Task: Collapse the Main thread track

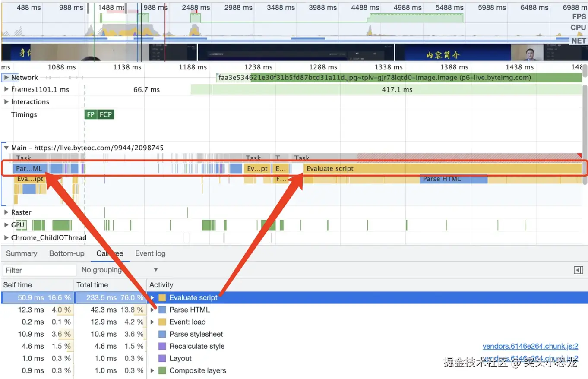Action: tap(6, 148)
